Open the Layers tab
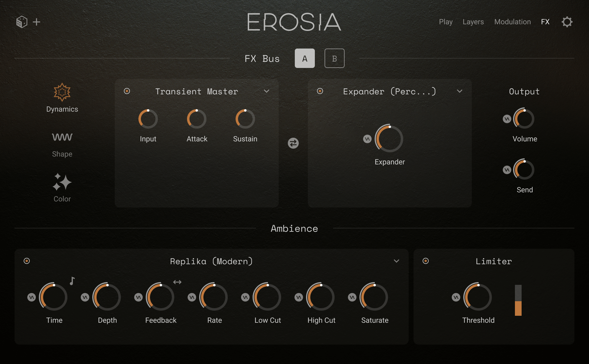The height and width of the screenshot is (364, 589). [x=473, y=22]
